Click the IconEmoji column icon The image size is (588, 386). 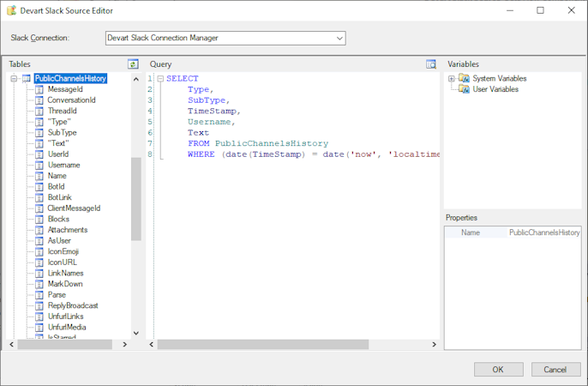click(x=39, y=251)
